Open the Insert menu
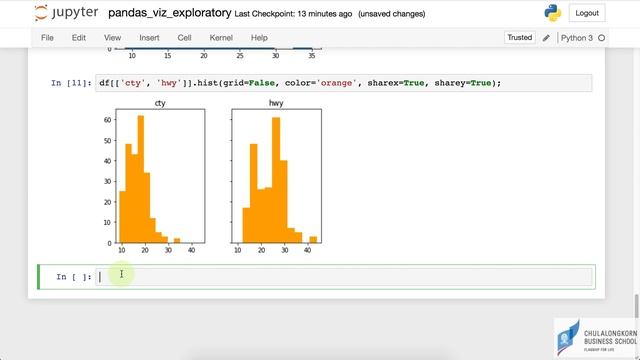 [x=149, y=38]
